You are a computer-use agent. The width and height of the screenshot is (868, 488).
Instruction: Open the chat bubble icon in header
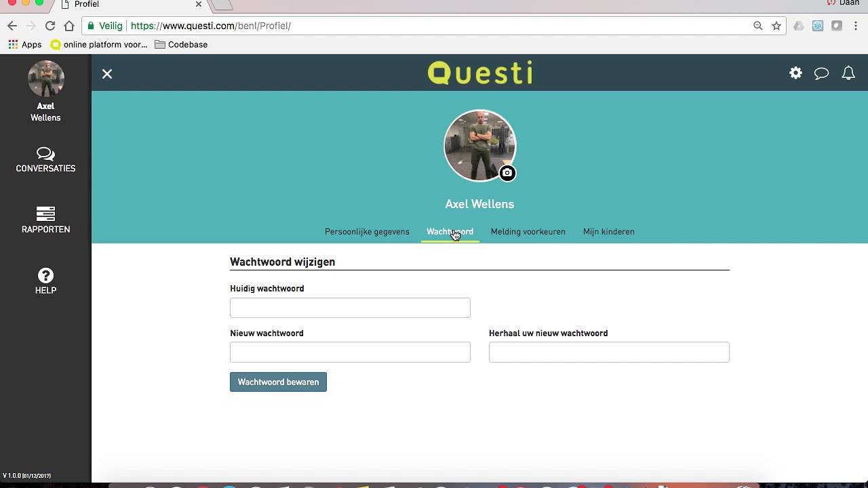821,73
